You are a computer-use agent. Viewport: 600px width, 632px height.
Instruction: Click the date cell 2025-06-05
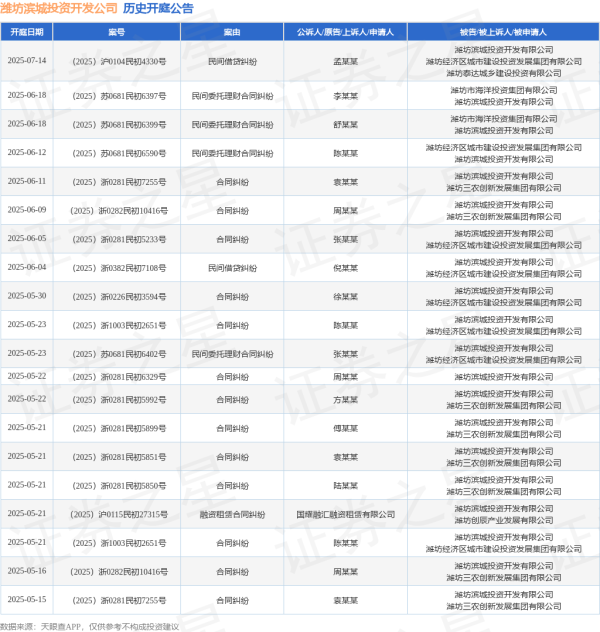(27, 238)
